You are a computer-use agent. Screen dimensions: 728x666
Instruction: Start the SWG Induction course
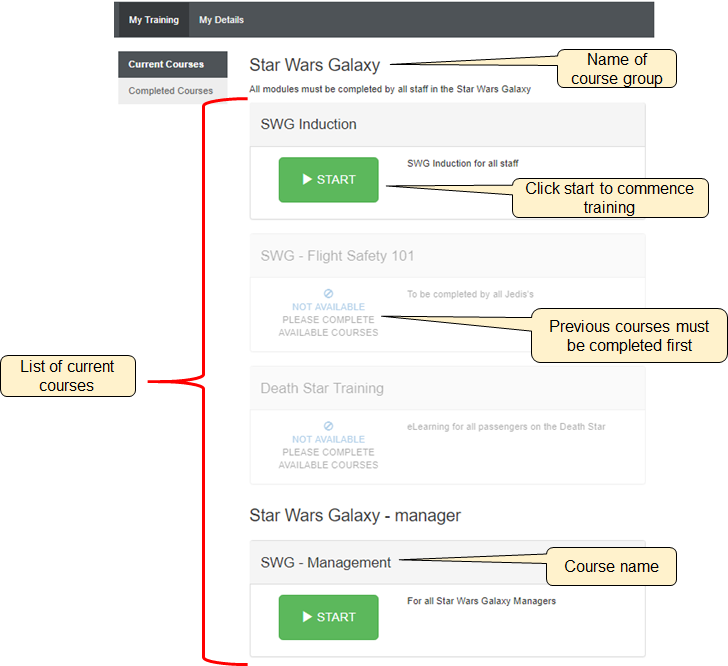328,180
